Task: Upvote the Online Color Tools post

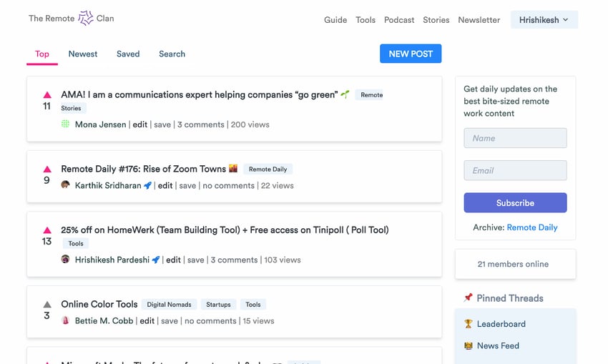Action: (47, 305)
